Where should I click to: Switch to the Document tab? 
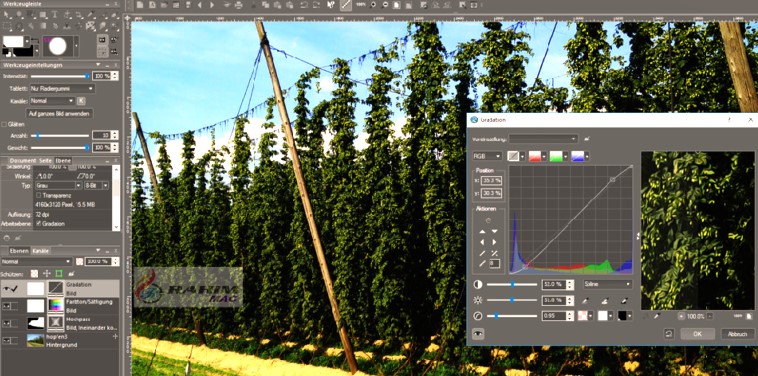point(23,160)
